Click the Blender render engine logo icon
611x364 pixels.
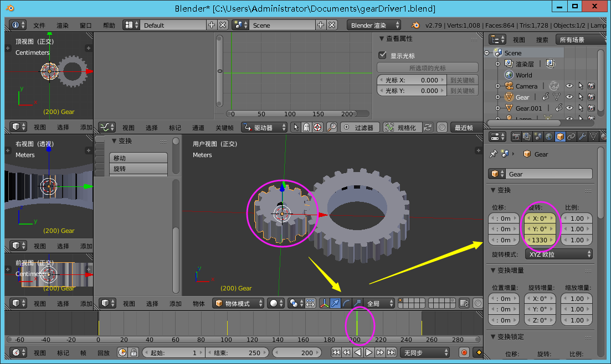click(x=415, y=25)
